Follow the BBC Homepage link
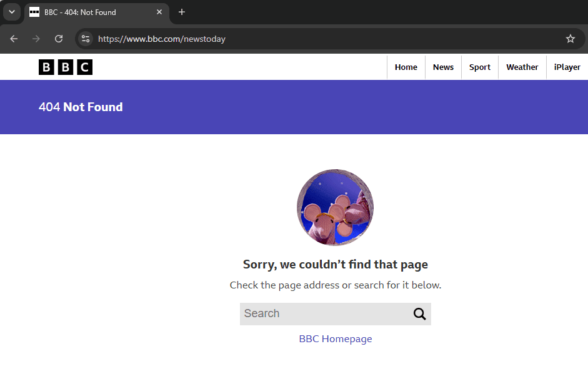 (x=336, y=338)
